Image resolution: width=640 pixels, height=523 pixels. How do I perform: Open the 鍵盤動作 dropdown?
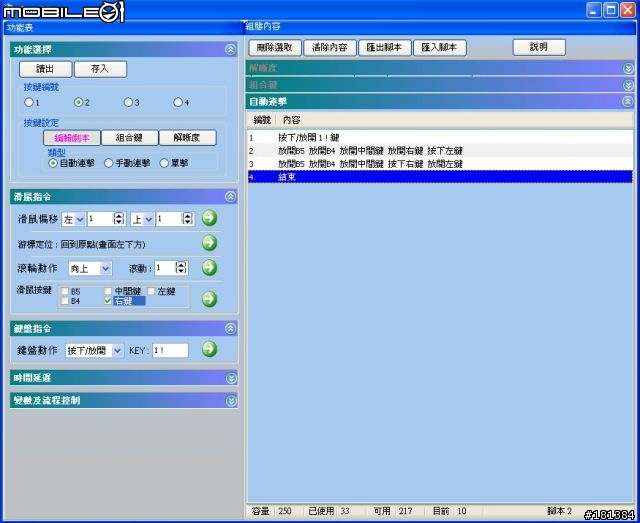tap(117, 351)
